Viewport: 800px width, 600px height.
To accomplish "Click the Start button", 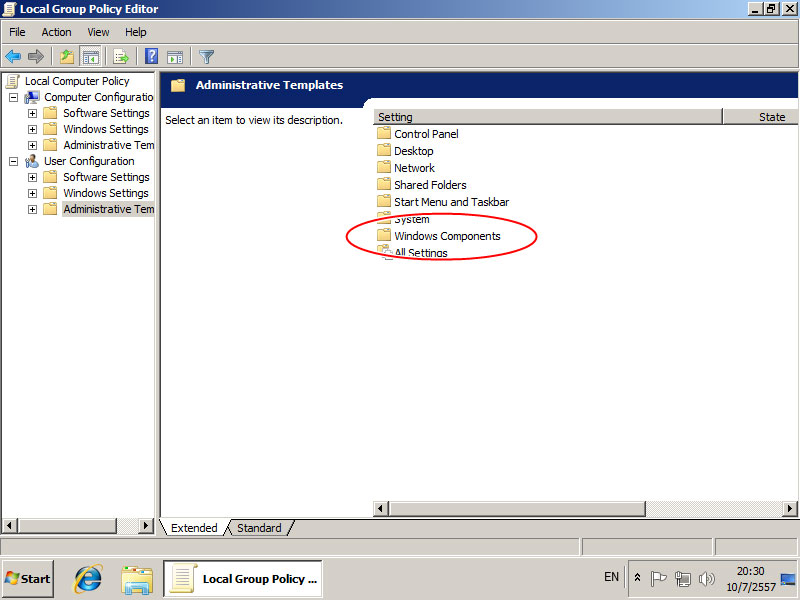I will [28, 579].
